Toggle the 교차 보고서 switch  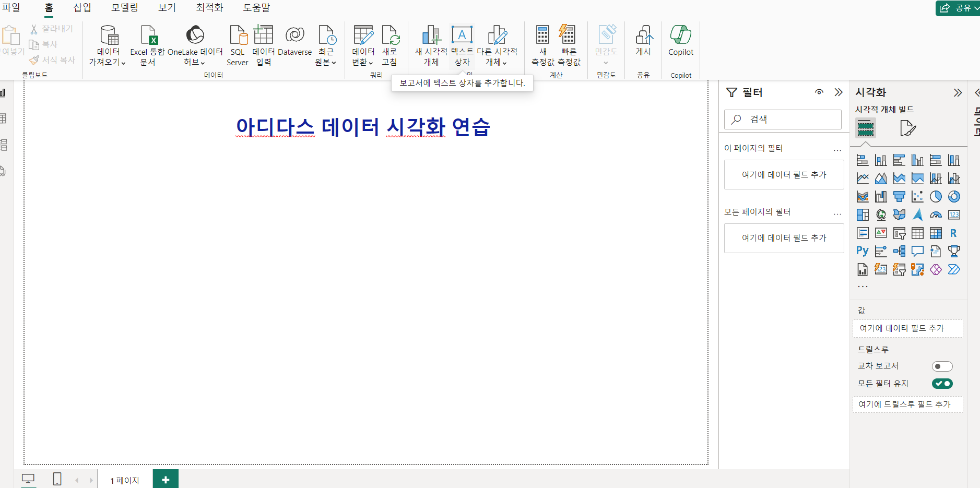942,366
